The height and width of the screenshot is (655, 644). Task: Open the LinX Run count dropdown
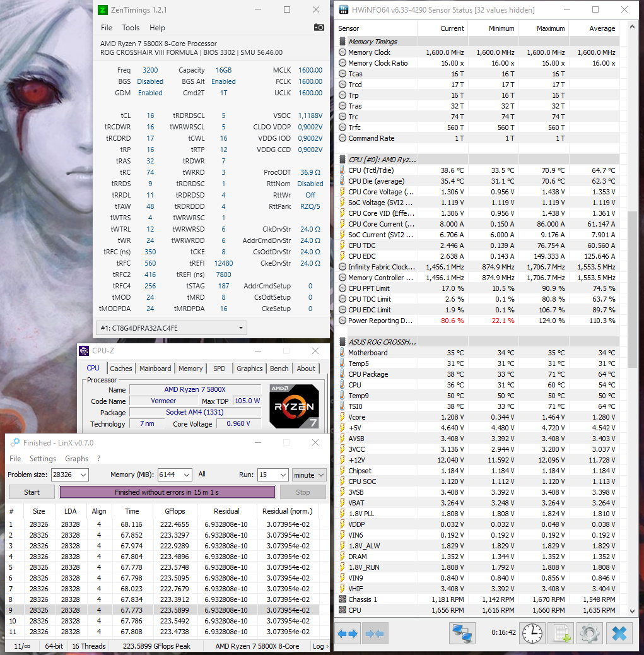point(283,475)
